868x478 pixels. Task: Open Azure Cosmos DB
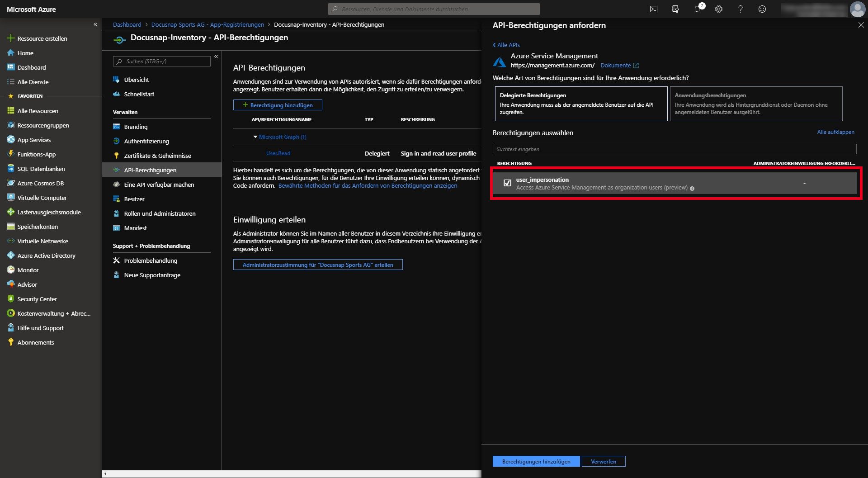(40, 183)
